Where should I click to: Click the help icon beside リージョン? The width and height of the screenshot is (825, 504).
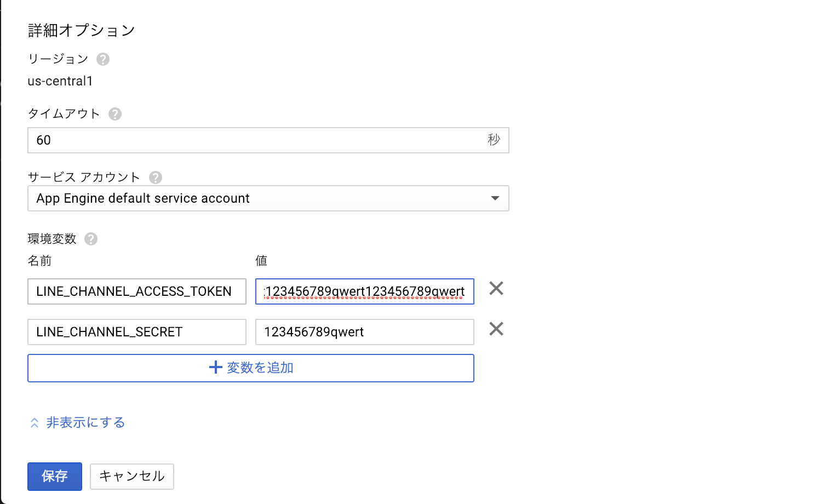[x=103, y=59]
